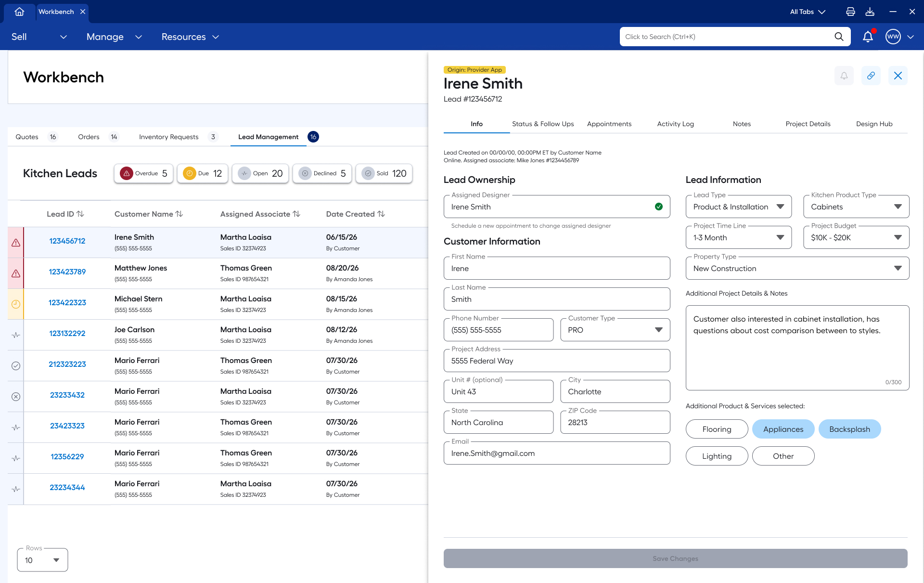Click open pulse icon for lead 123132292

click(16, 335)
